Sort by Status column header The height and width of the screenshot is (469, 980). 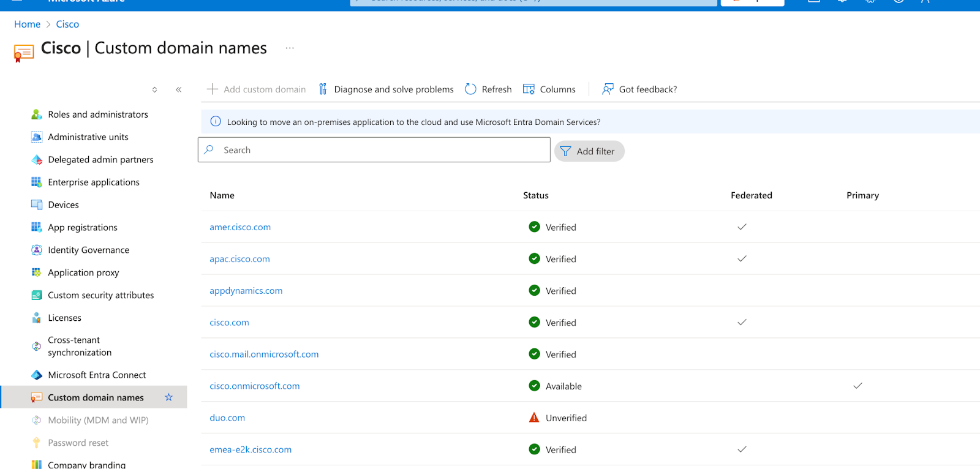coord(536,195)
